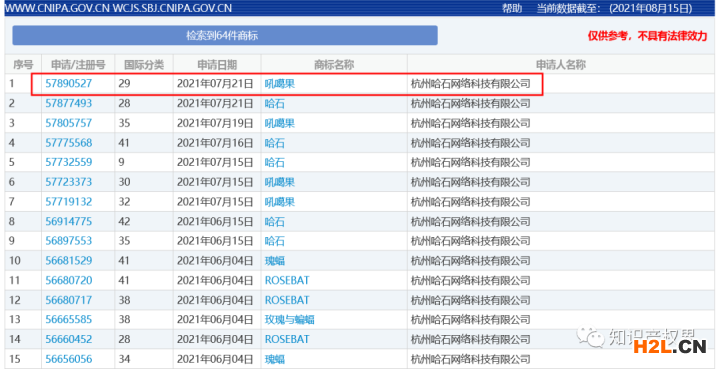This screenshot has height=369, width=720.
Task: Open ROSEBAT trademark in row 14
Action: click(287, 339)
